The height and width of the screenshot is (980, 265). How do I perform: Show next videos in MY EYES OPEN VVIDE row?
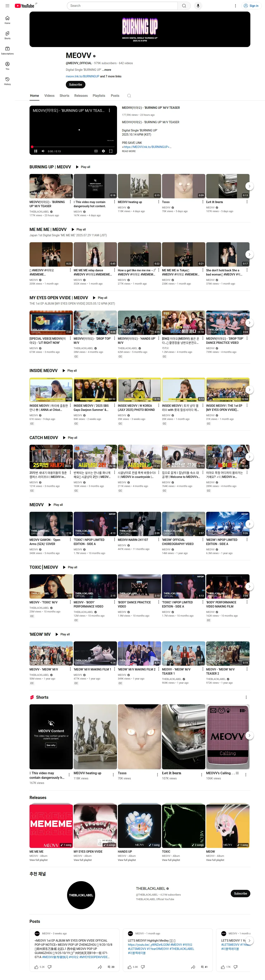click(x=249, y=323)
